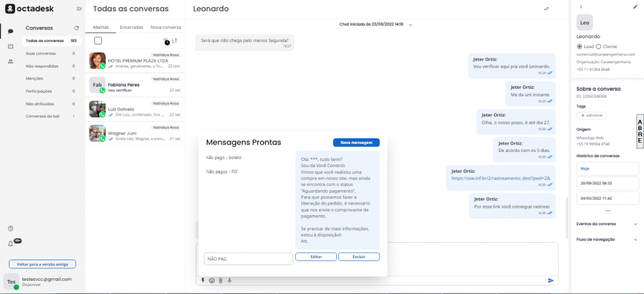Open the Nova conversa tab
This screenshot has width=644, height=294.
(166, 28)
